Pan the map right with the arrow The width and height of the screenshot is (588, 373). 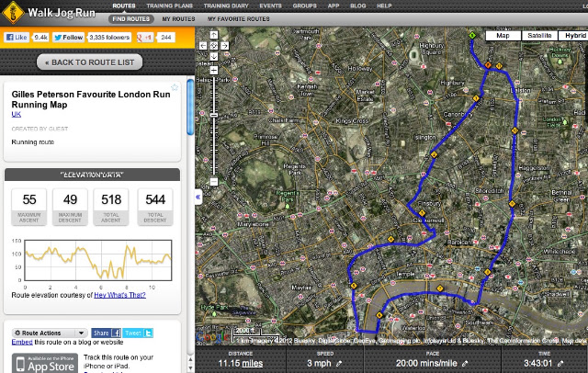click(x=224, y=46)
